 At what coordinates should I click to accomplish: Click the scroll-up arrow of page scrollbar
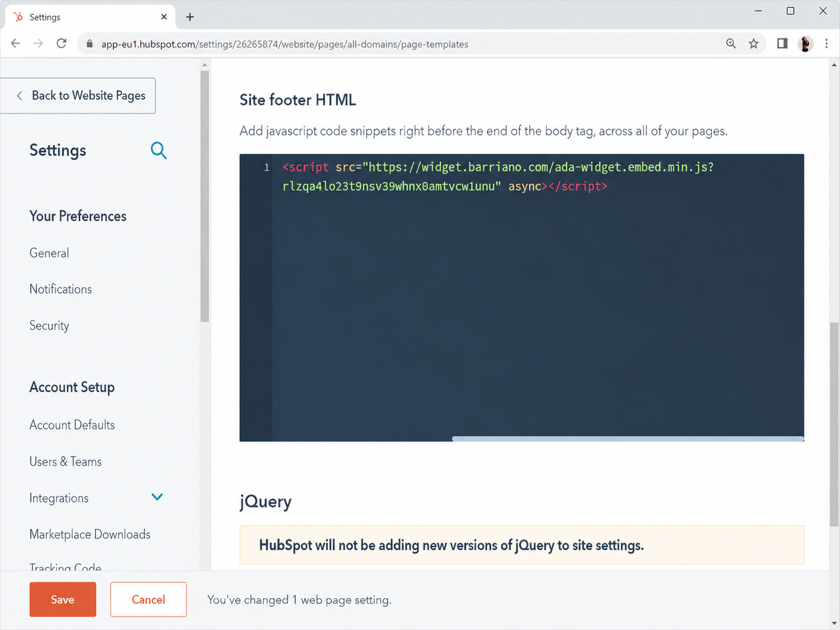point(834,64)
